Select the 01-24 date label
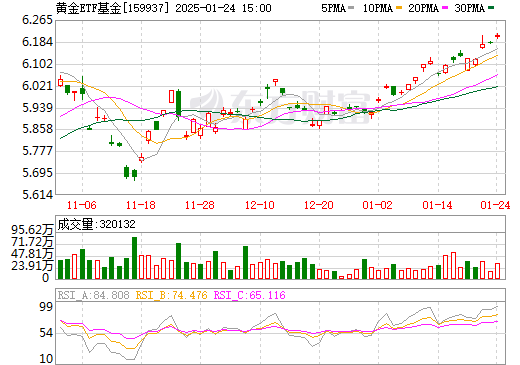This screenshot has width=520, height=365. pyautogui.click(x=495, y=205)
